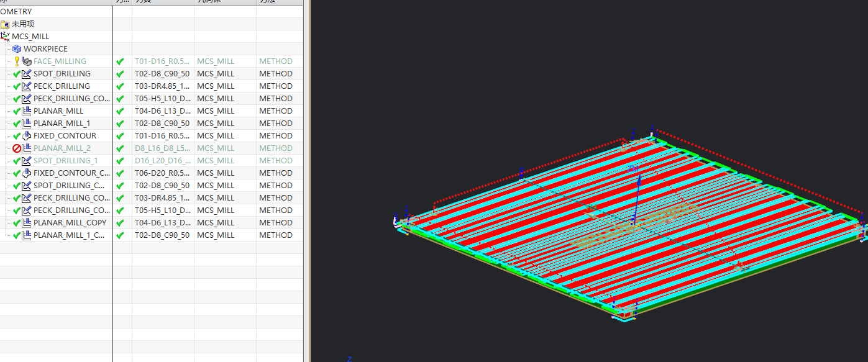Select the PLANAR_MILL operation

coord(58,111)
